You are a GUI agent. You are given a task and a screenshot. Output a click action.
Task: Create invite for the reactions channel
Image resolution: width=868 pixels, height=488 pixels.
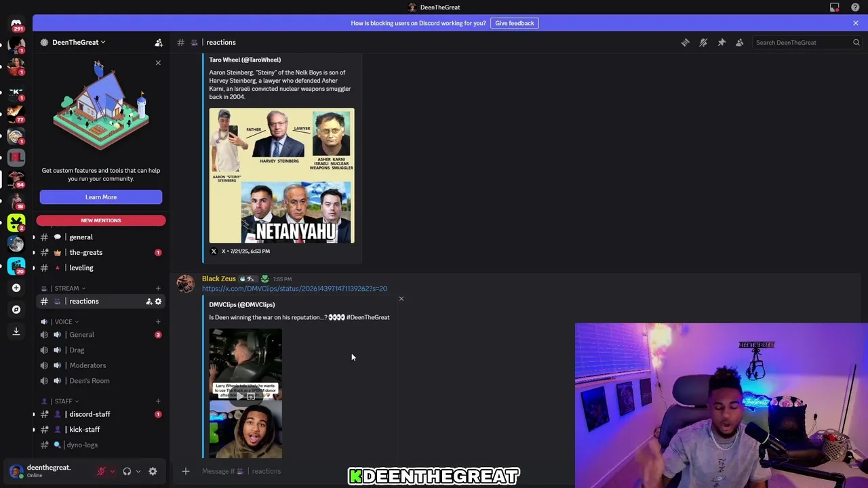click(x=149, y=302)
